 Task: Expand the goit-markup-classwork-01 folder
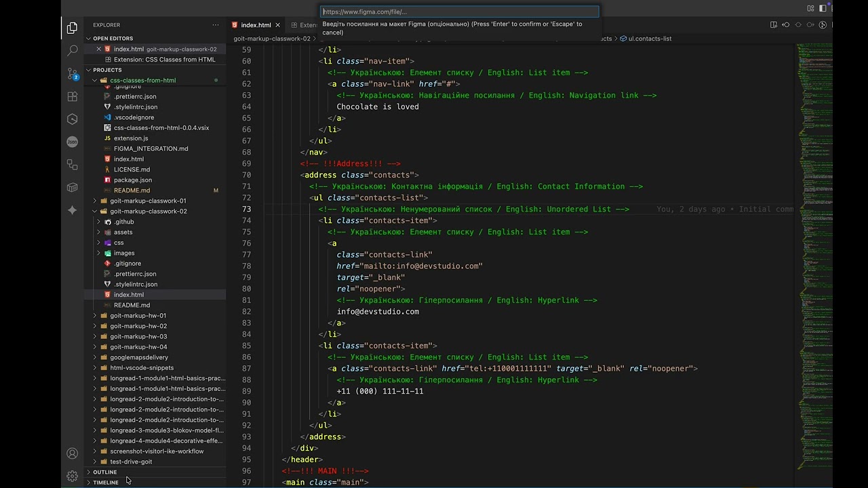point(148,201)
